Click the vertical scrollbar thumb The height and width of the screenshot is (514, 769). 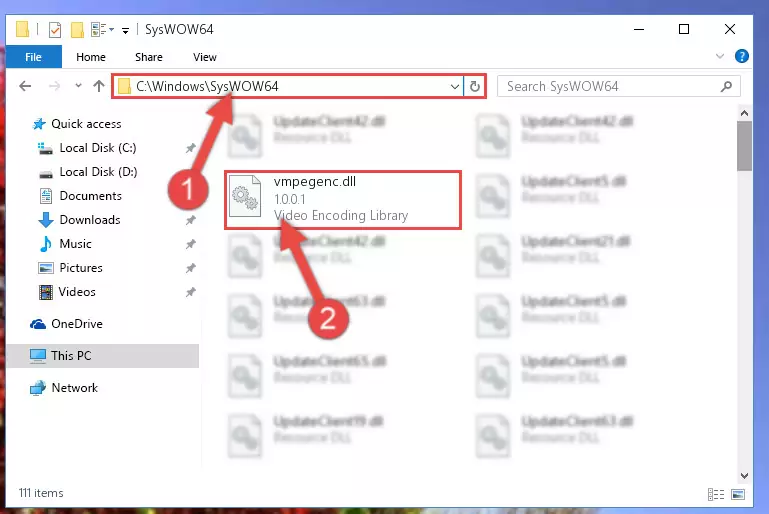click(x=744, y=146)
